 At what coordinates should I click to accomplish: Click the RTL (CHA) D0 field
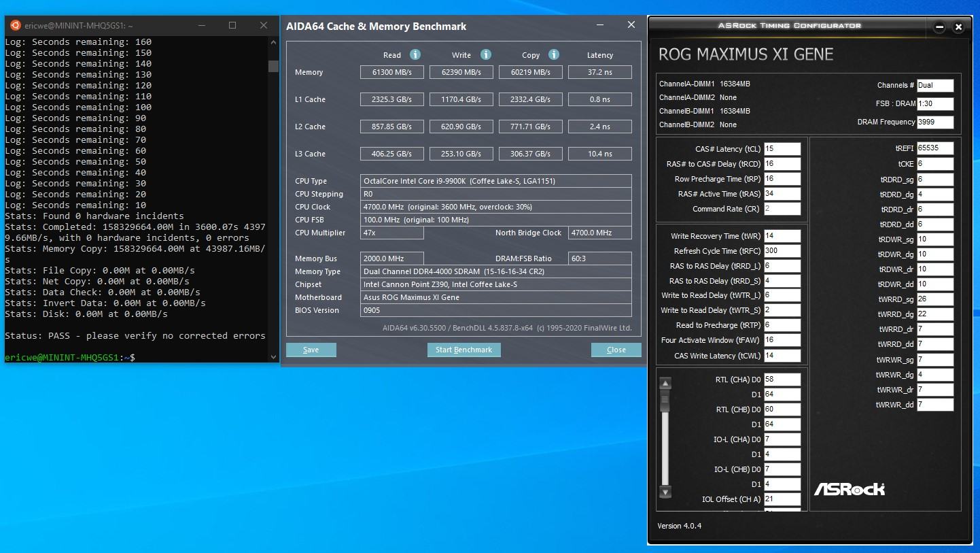tap(782, 380)
